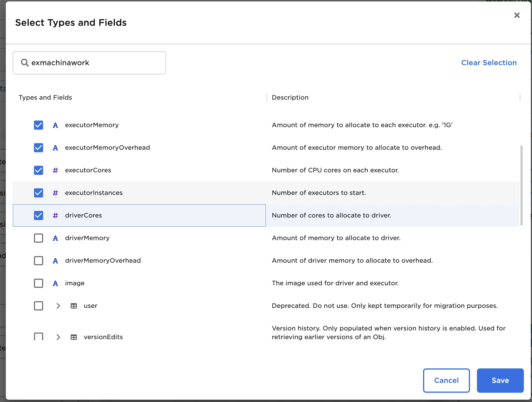
Task: Click the vertical scrollbar in field list
Action: 521,185
